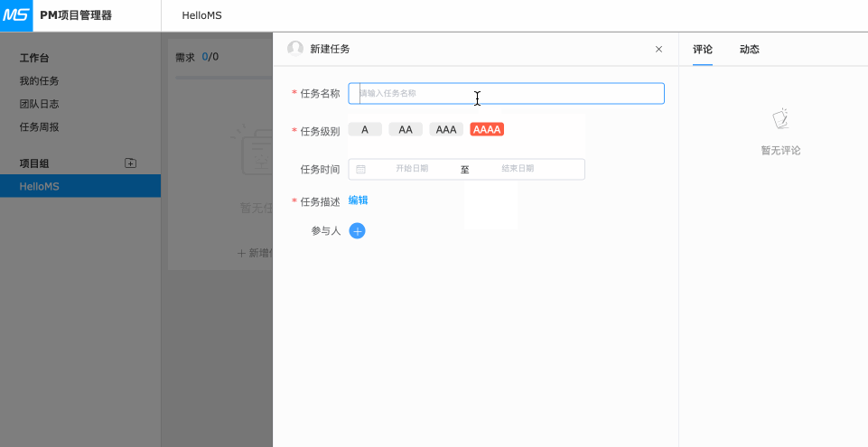Add a new project group icon
The height and width of the screenshot is (447, 868).
[x=130, y=163]
